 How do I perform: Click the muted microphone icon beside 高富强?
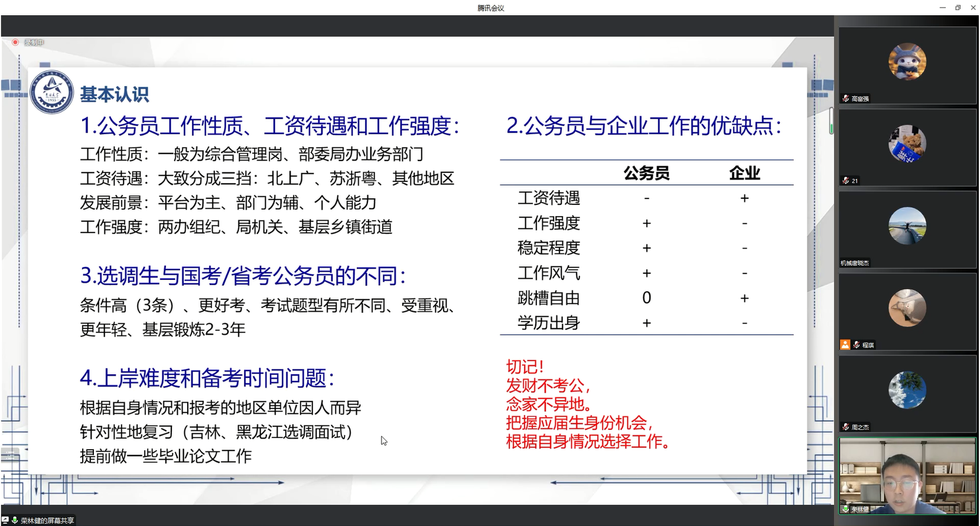pyautogui.click(x=846, y=99)
